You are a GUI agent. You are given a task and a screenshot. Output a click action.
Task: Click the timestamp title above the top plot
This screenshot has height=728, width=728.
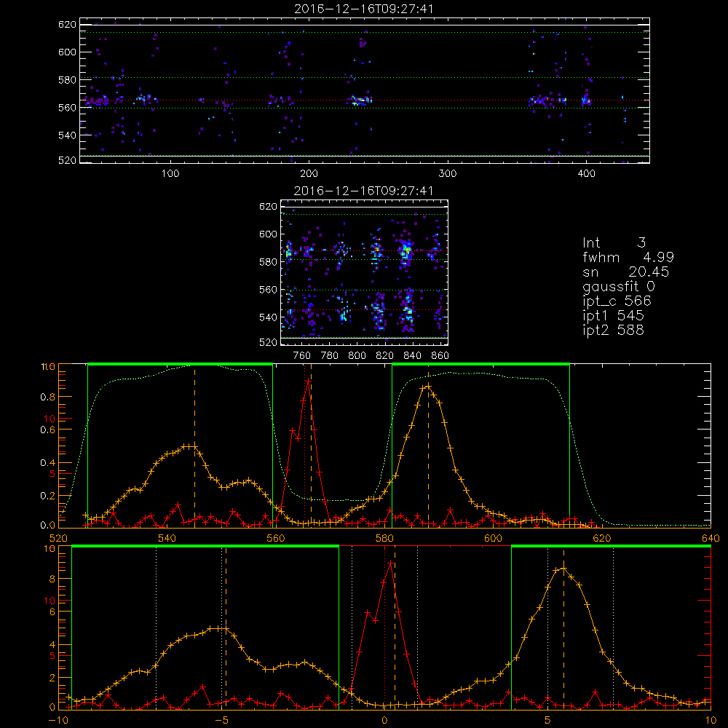pyautogui.click(x=364, y=9)
